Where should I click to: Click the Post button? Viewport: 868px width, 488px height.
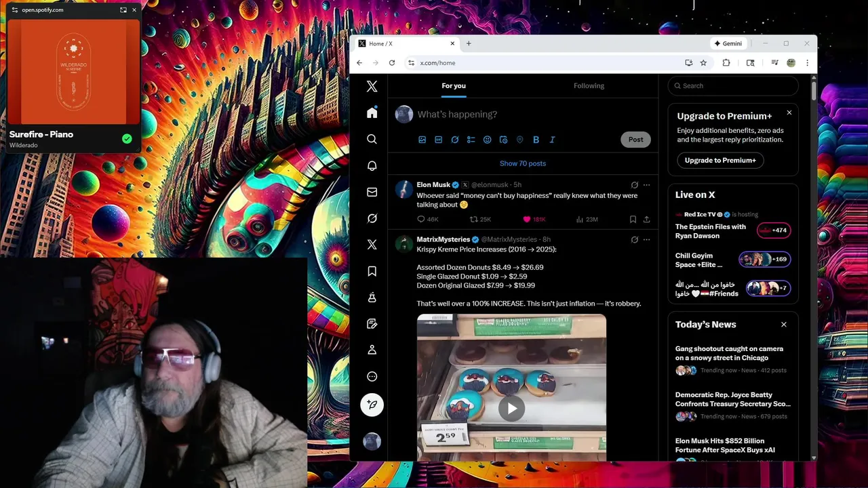click(635, 140)
